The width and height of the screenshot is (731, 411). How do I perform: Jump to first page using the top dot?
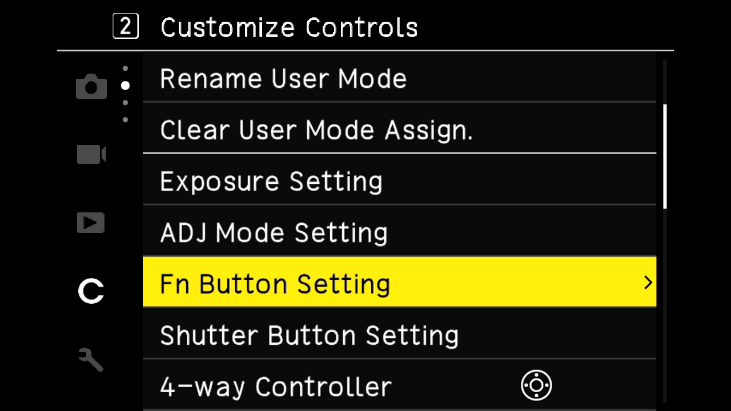coord(125,69)
